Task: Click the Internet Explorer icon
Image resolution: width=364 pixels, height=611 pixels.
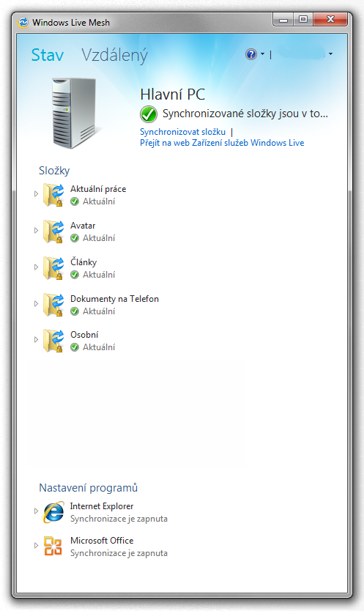Action: pos(53,511)
